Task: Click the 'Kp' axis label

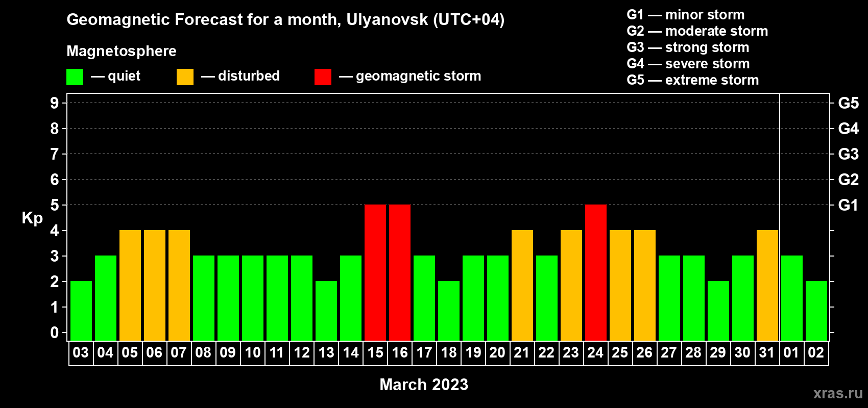Action: [32, 218]
